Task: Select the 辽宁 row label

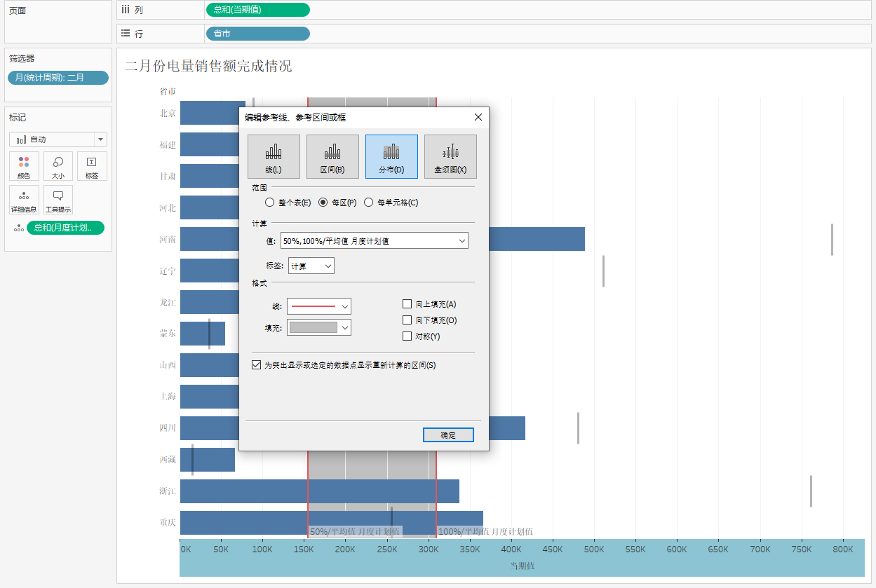Action: [168, 271]
